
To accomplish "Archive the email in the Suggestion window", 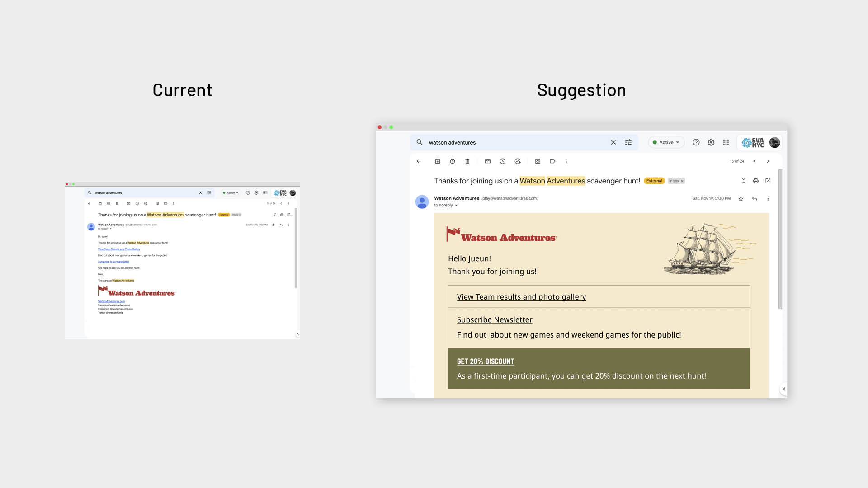I will click(x=437, y=161).
